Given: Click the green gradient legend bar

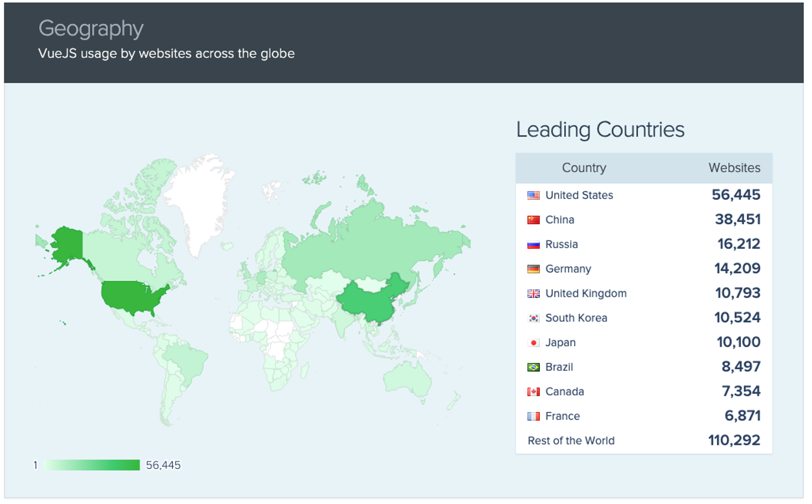Looking at the screenshot, I should [x=91, y=465].
